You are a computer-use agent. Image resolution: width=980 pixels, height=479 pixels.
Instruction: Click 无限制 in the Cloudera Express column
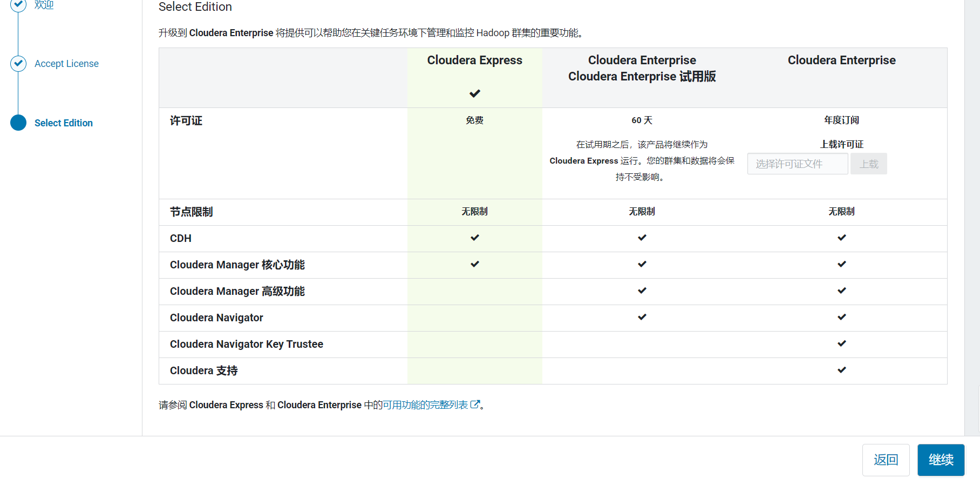pyautogui.click(x=475, y=211)
